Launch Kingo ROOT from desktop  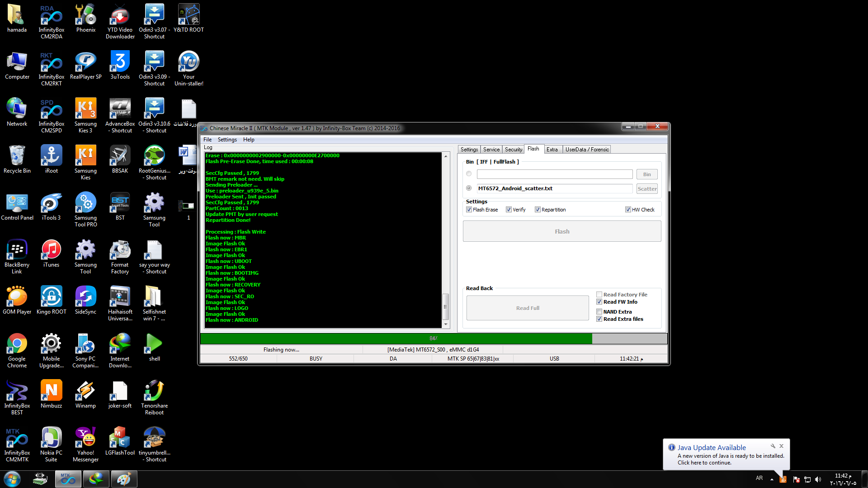point(52,300)
